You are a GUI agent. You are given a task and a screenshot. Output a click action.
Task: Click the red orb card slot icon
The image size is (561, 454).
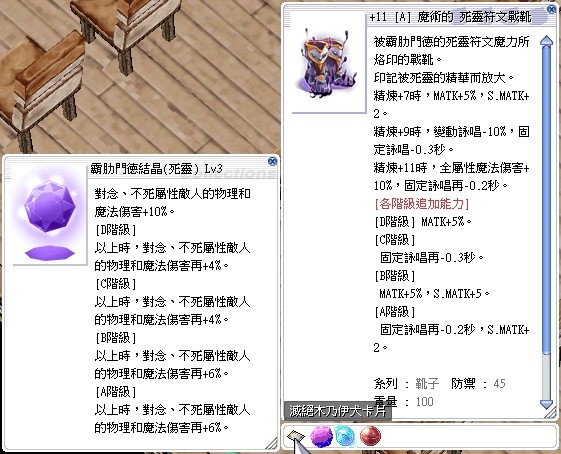tap(370, 436)
